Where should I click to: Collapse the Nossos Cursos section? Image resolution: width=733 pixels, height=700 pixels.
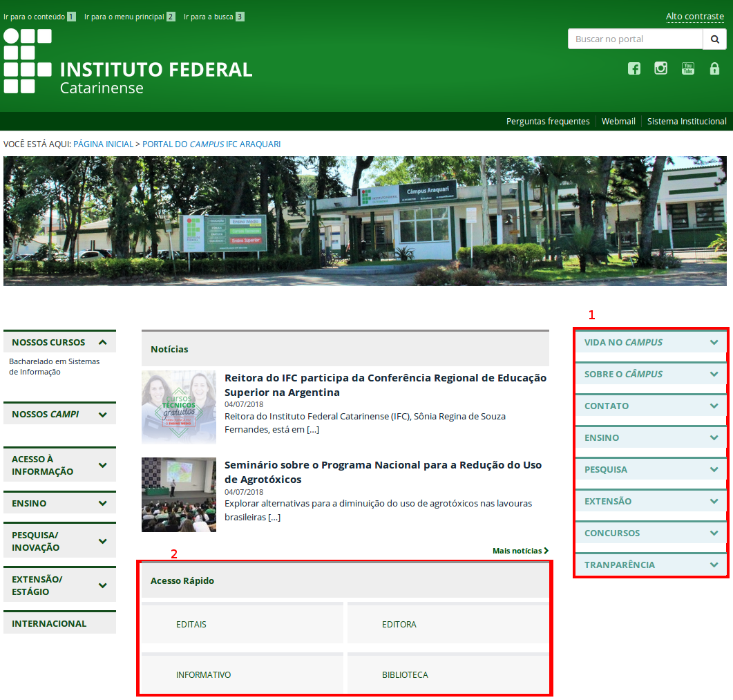point(102,342)
